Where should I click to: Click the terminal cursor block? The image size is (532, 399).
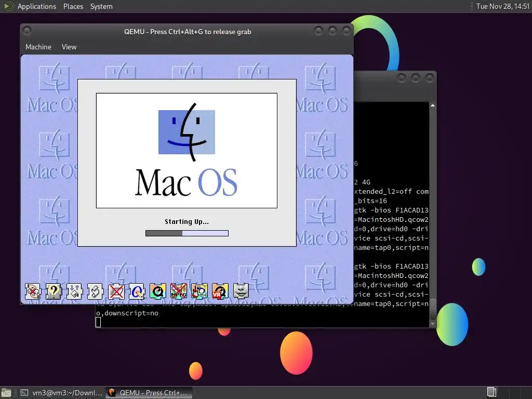pyautogui.click(x=98, y=322)
